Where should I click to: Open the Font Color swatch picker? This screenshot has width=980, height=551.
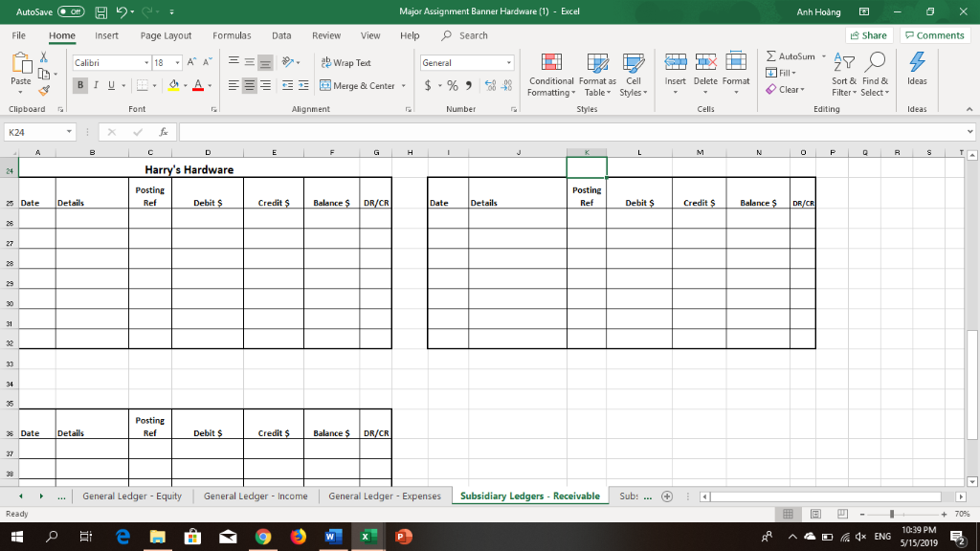197,85
